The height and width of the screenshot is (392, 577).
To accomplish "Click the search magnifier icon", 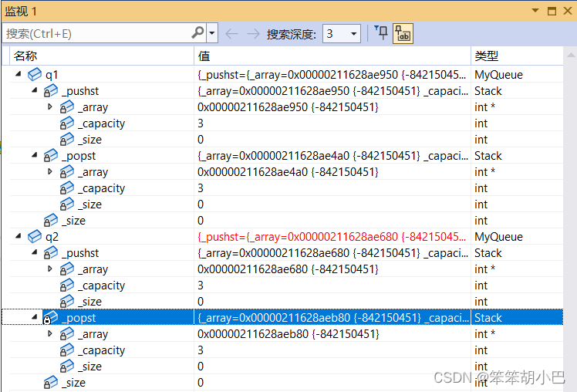I will pos(197,33).
